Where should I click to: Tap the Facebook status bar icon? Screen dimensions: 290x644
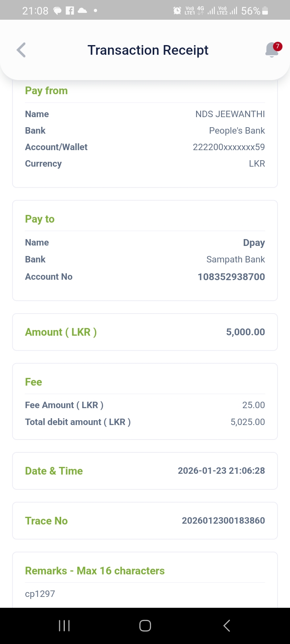70,11
